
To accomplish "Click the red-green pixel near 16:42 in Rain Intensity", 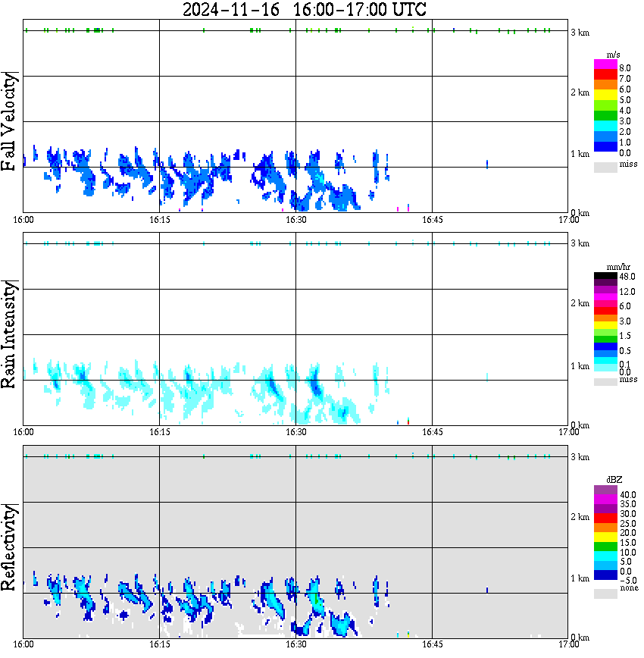I will [x=408, y=421].
